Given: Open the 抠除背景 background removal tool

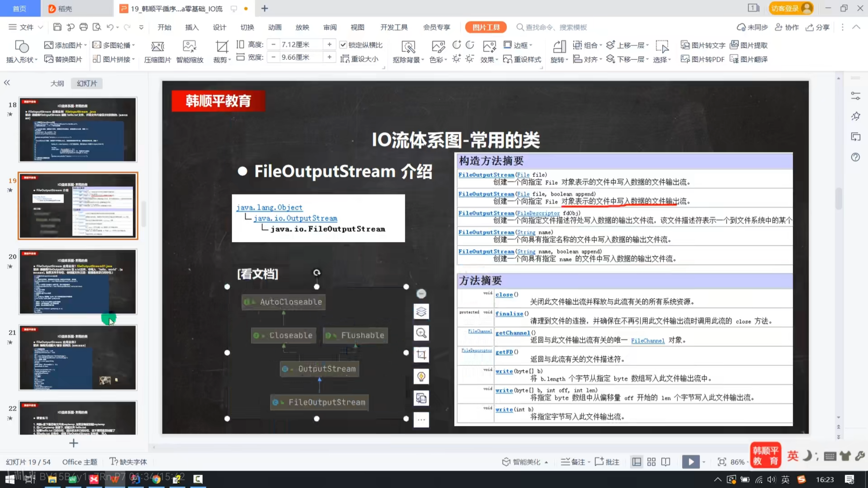Looking at the screenshot, I should [x=408, y=51].
